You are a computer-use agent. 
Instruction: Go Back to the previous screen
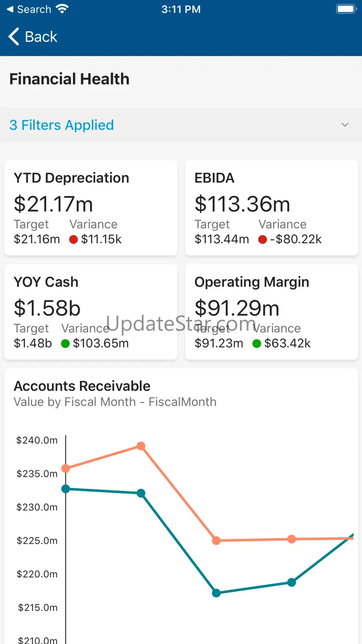(41, 37)
